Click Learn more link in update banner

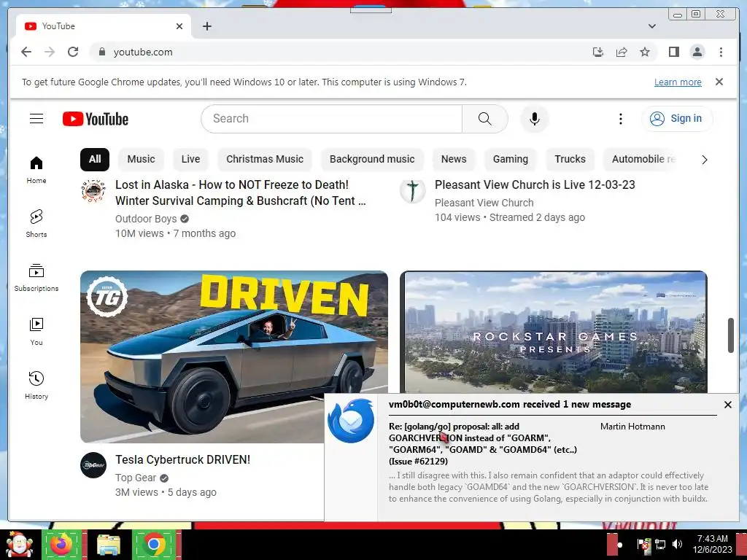coord(678,82)
